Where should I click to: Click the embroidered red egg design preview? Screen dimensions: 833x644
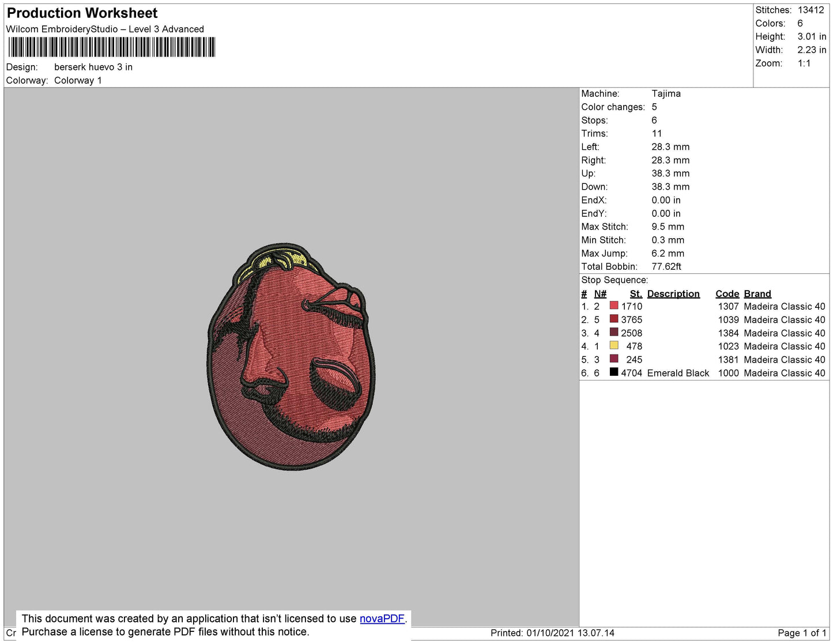291,356
